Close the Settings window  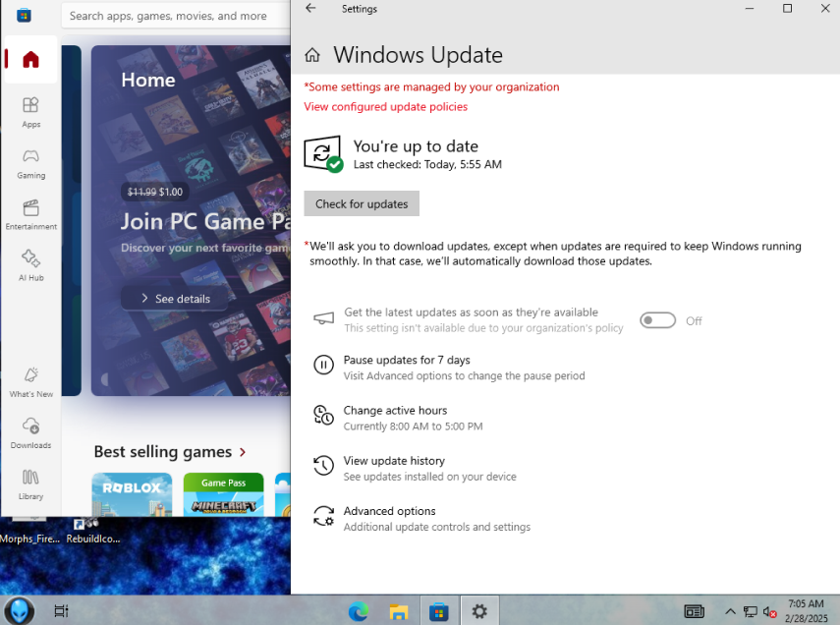point(825,9)
